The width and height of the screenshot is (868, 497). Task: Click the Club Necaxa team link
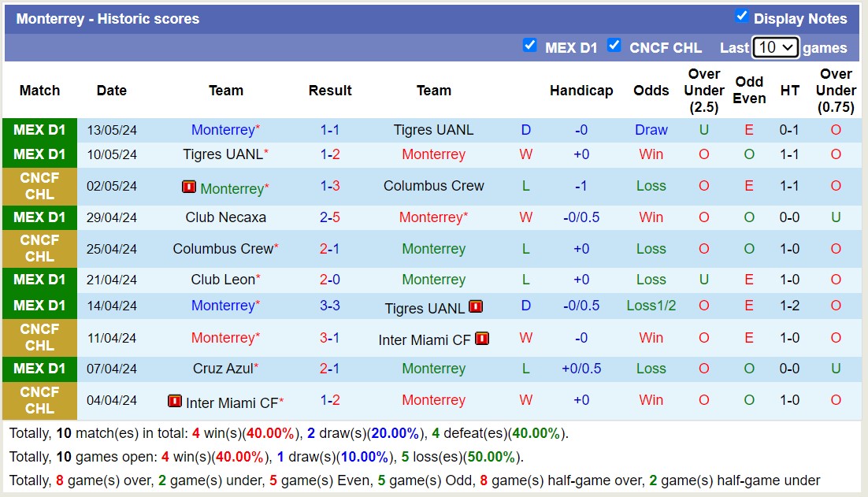226,217
